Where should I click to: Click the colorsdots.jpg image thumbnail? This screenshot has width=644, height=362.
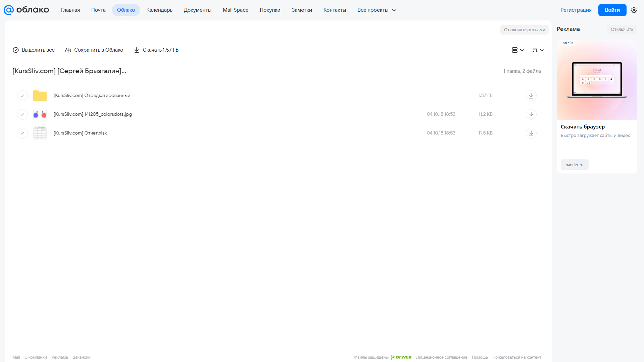40,114
